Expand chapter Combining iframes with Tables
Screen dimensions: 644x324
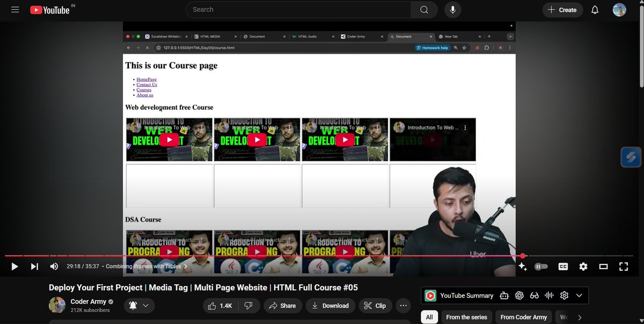[147, 267]
